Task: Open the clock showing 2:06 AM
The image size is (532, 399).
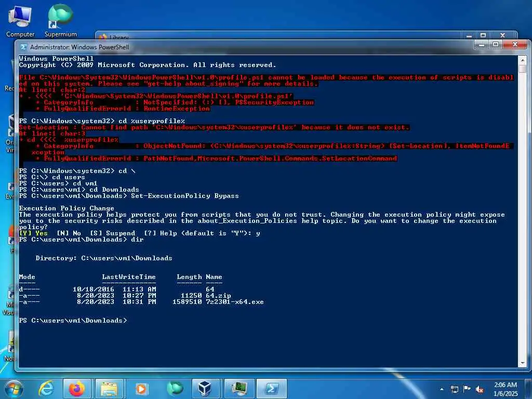Action: tap(506, 389)
